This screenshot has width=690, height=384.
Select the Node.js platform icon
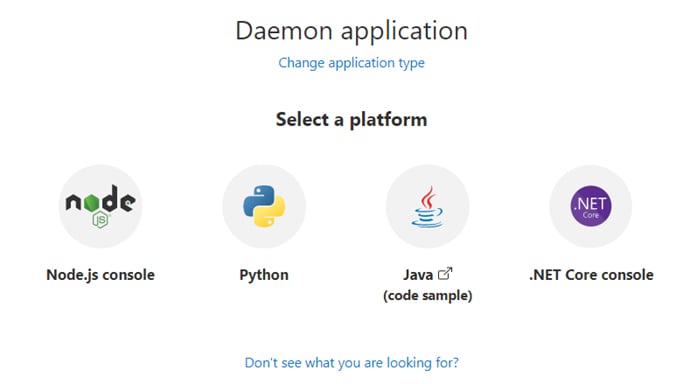[x=100, y=206]
